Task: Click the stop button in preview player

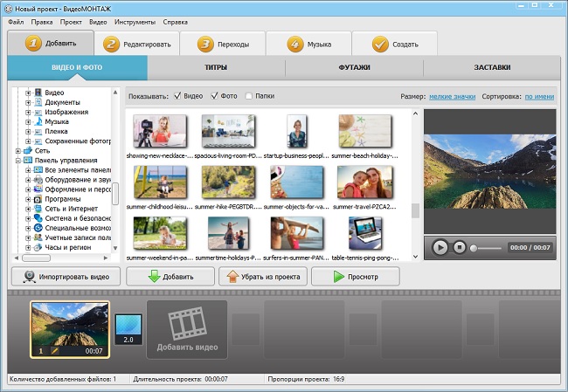Action: click(460, 248)
